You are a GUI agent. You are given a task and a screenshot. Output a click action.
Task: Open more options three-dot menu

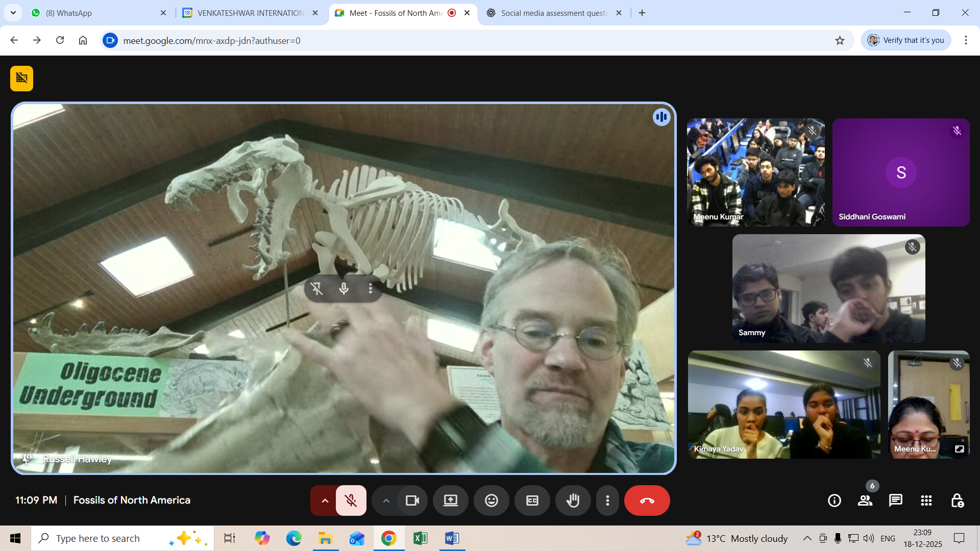(x=607, y=500)
